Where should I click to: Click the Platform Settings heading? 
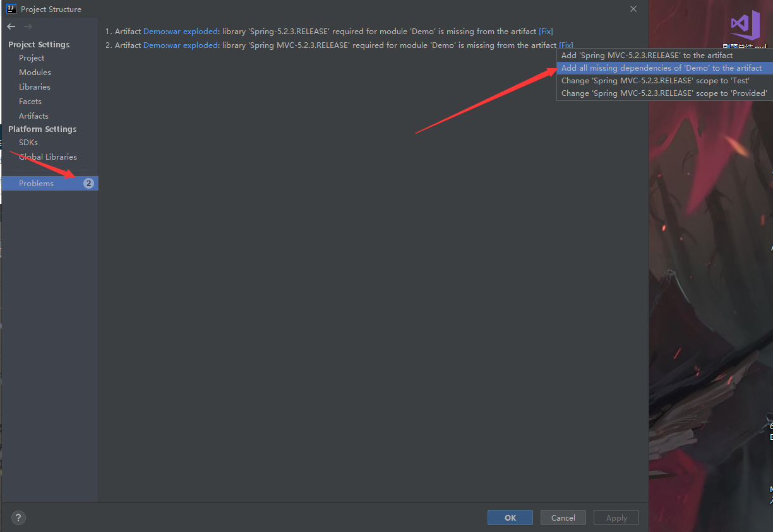click(42, 129)
